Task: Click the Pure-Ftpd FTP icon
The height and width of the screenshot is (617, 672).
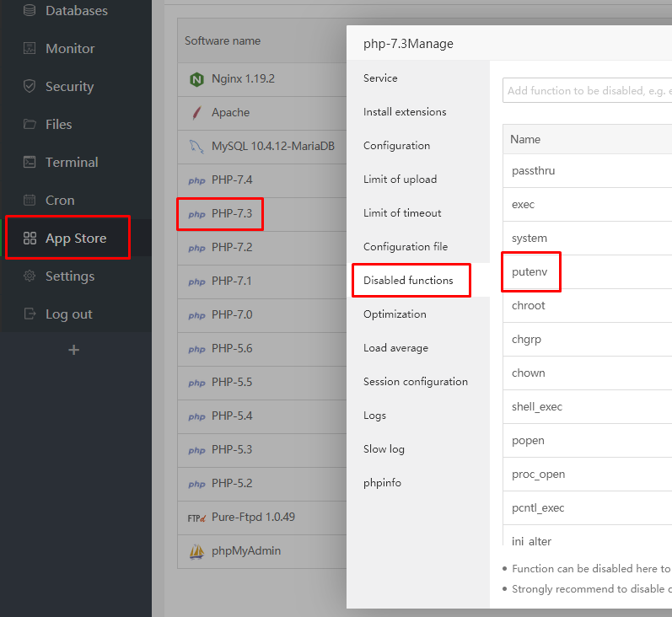Action: pyautogui.click(x=196, y=518)
